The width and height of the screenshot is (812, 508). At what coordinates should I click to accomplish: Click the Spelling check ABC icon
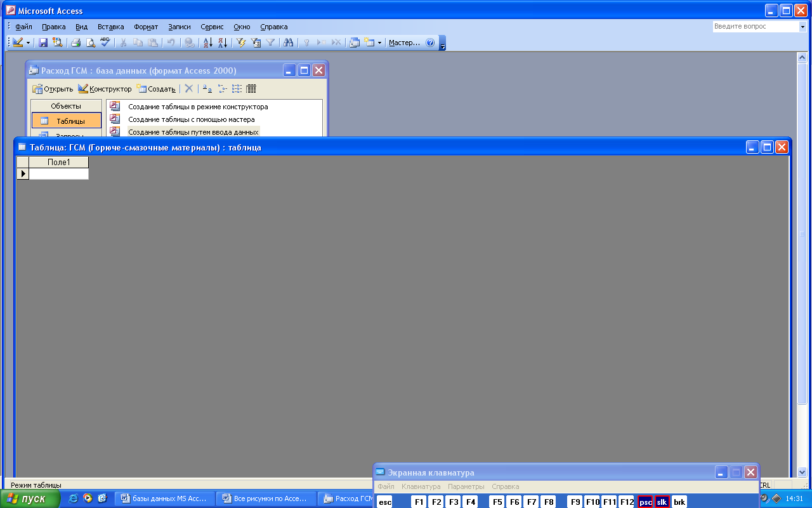(x=105, y=43)
